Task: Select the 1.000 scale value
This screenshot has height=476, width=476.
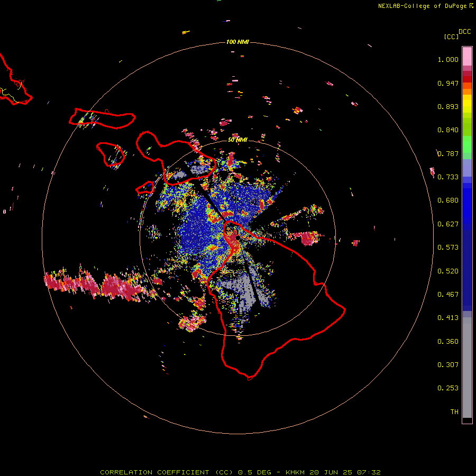Action: [448, 59]
